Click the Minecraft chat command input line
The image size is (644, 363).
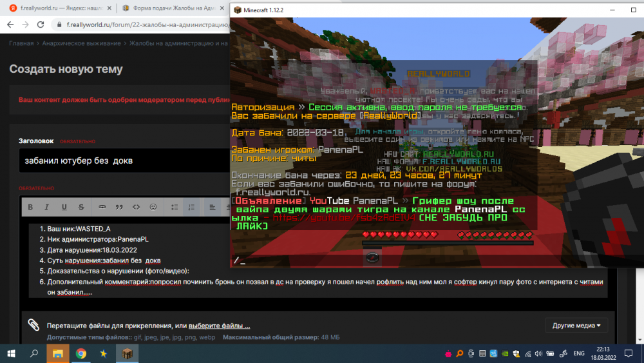point(436,260)
